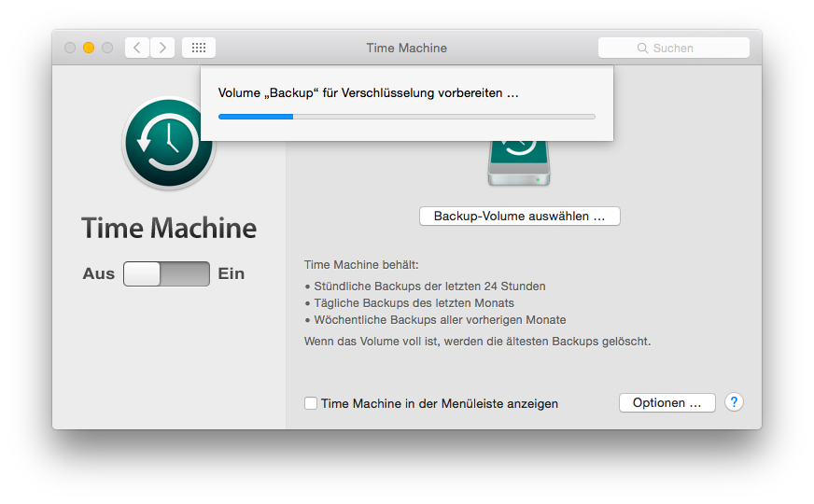Click the large 'Time Machine' heading under the icon

pos(169,229)
